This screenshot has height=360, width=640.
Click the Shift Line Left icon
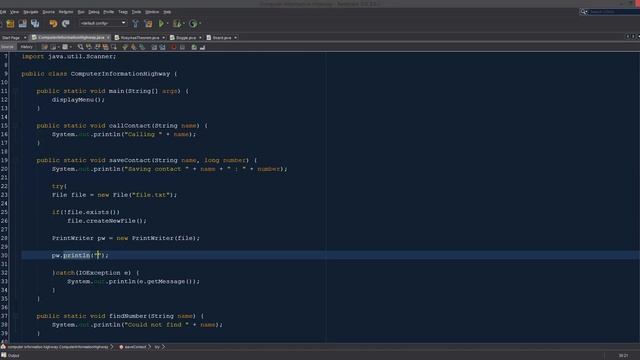point(154,47)
